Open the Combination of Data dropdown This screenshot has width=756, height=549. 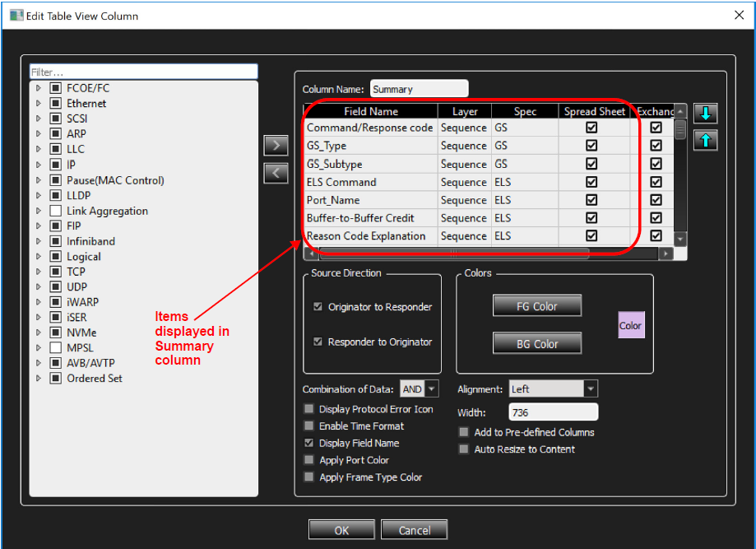coord(432,388)
